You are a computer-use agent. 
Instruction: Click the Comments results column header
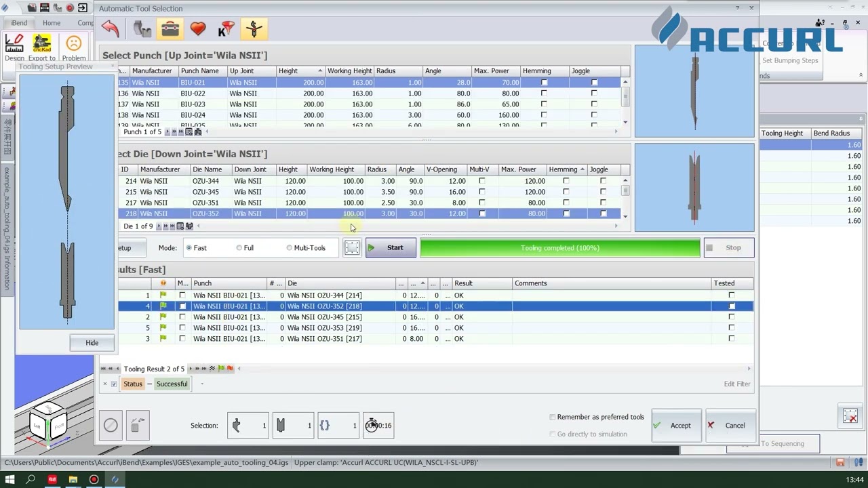click(x=613, y=283)
